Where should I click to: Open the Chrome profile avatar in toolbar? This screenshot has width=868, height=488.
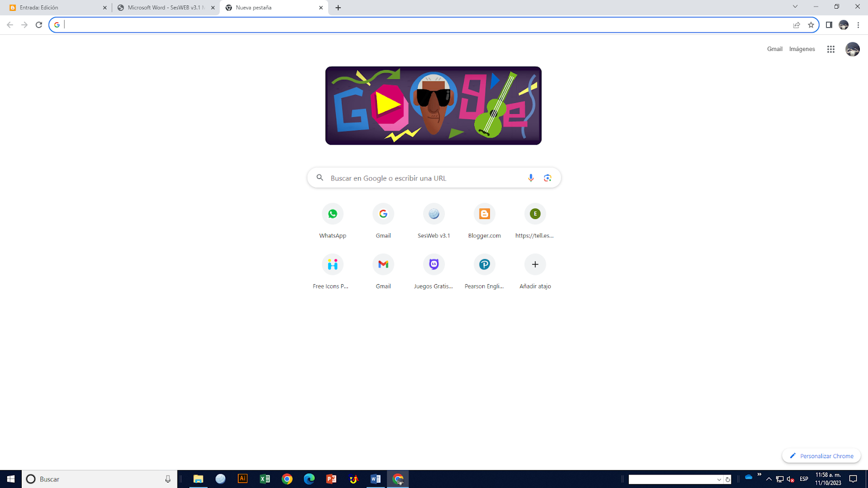(844, 25)
